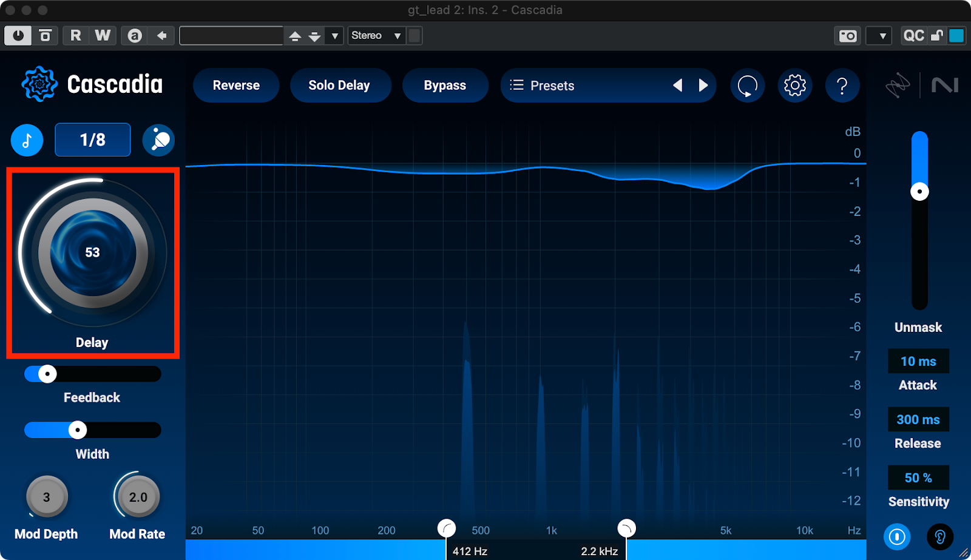The height and width of the screenshot is (560, 971).
Task: Load next program with down arrow
Action: [x=314, y=36]
